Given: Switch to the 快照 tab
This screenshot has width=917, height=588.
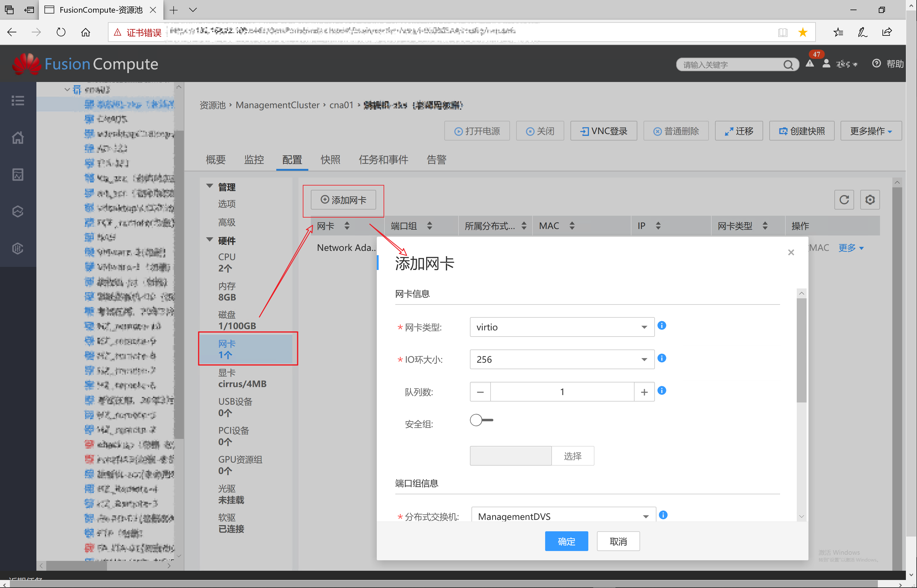Looking at the screenshot, I should 330,160.
